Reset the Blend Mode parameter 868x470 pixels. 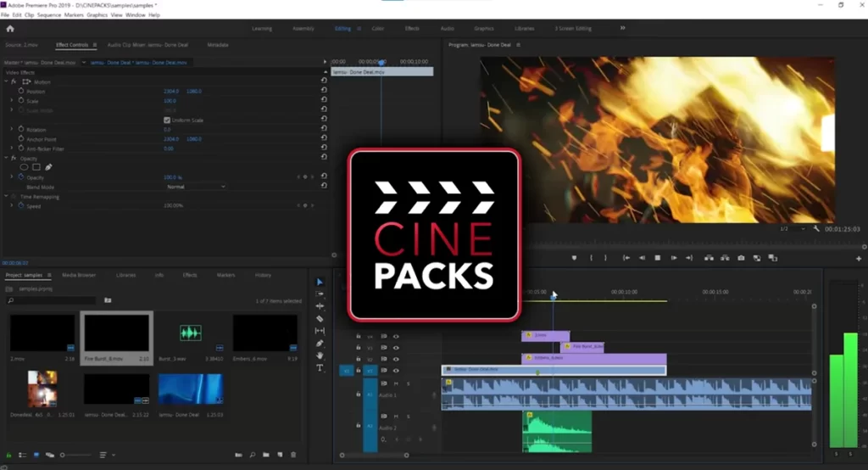[x=324, y=186]
